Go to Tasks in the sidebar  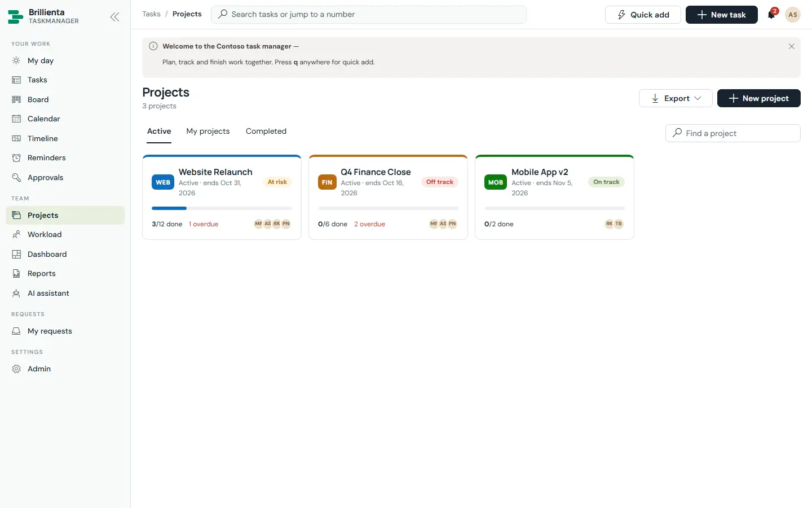pos(65,80)
